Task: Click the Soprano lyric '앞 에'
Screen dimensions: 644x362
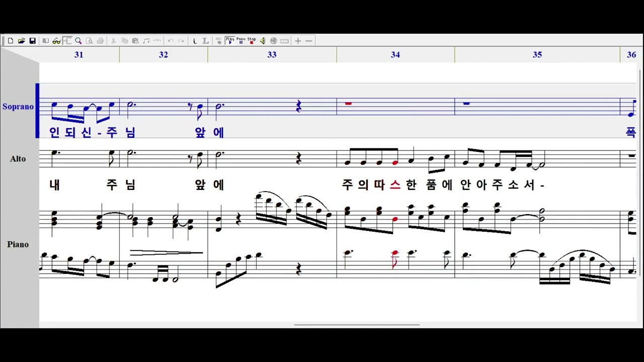Action: 209,132
